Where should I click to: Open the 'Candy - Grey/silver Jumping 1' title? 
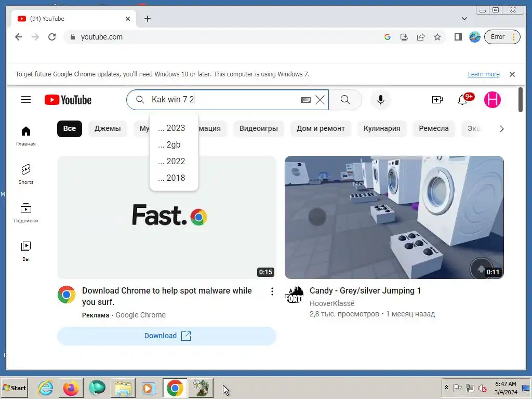(365, 291)
